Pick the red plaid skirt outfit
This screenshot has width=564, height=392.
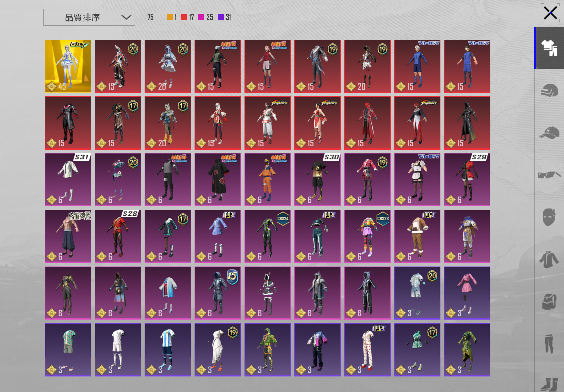point(367,180)
